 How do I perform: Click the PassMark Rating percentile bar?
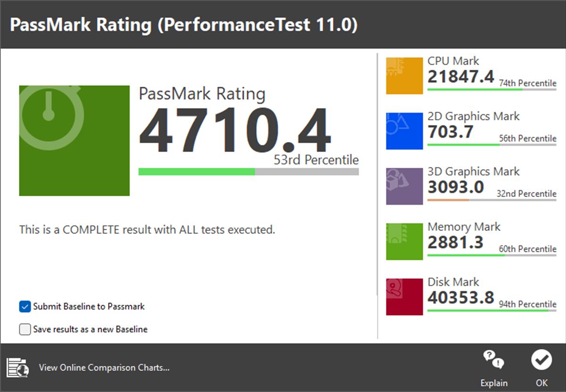tap(248, 171)
